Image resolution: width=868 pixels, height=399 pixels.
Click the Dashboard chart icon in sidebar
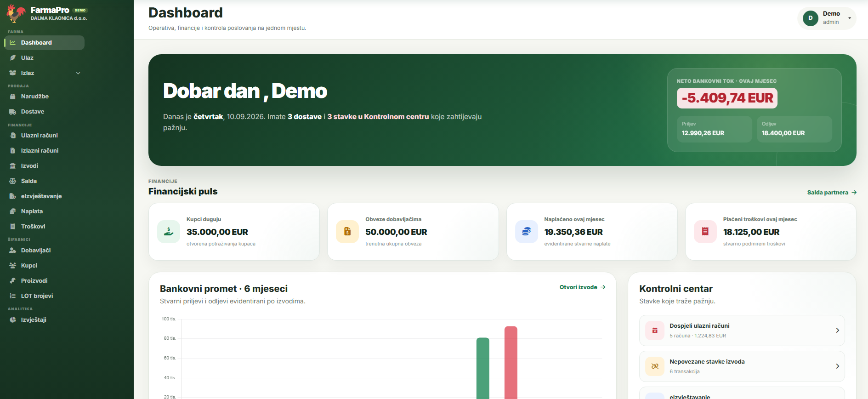pos(13,43)
